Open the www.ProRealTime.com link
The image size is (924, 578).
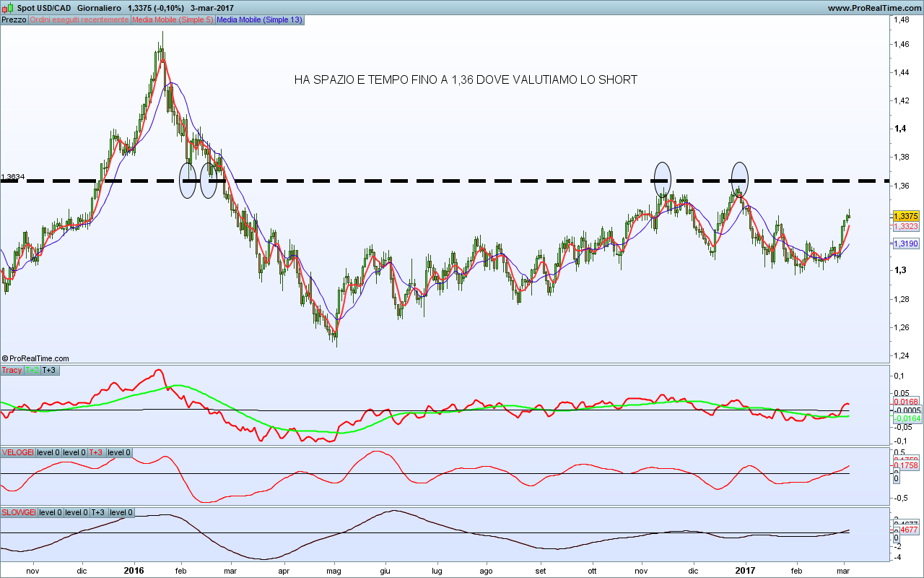pyautogui.click(x=873, y=8)
